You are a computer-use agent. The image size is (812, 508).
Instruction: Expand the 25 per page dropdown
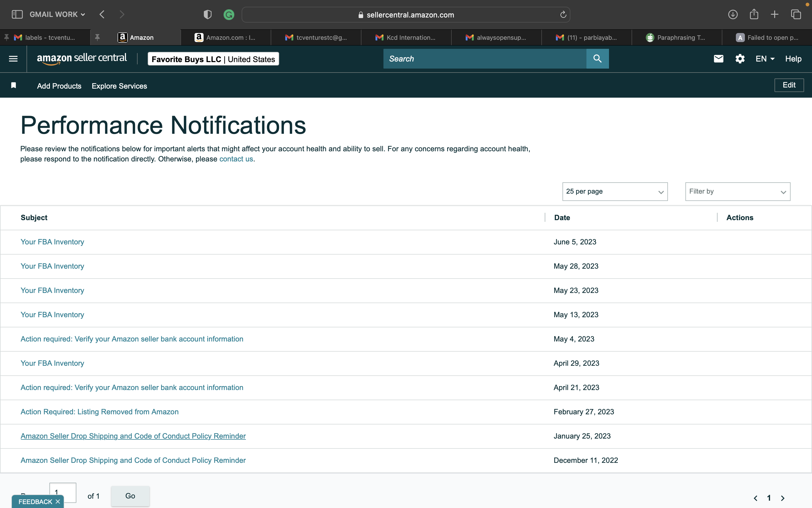(615, 192)
